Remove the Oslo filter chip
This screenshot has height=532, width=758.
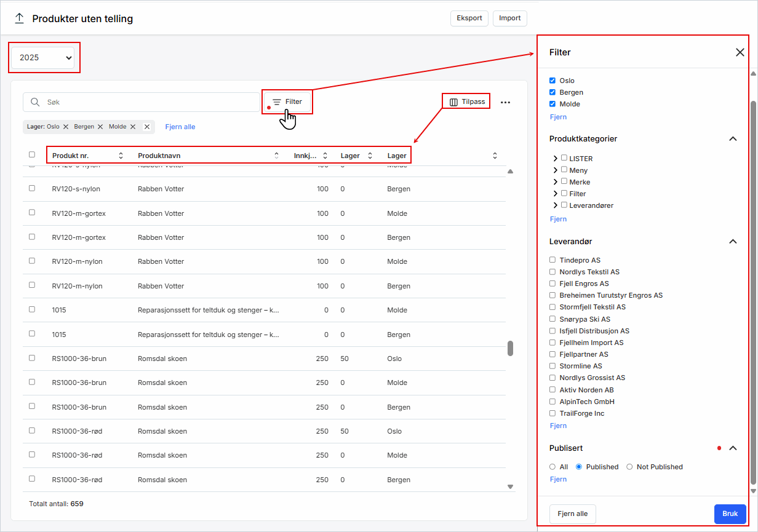66,127
